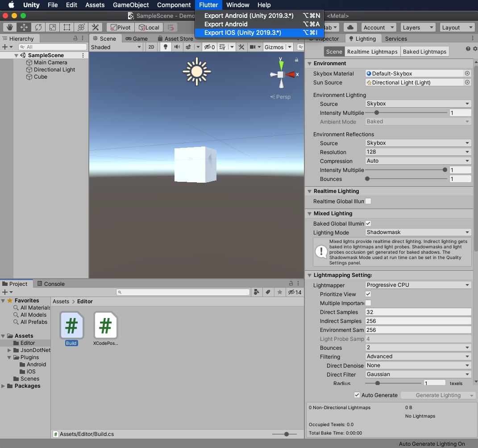Image resolution: width=478 pixels, height=448 pixels.
Task: Open the cloud services button
Action: pos(350,27)
